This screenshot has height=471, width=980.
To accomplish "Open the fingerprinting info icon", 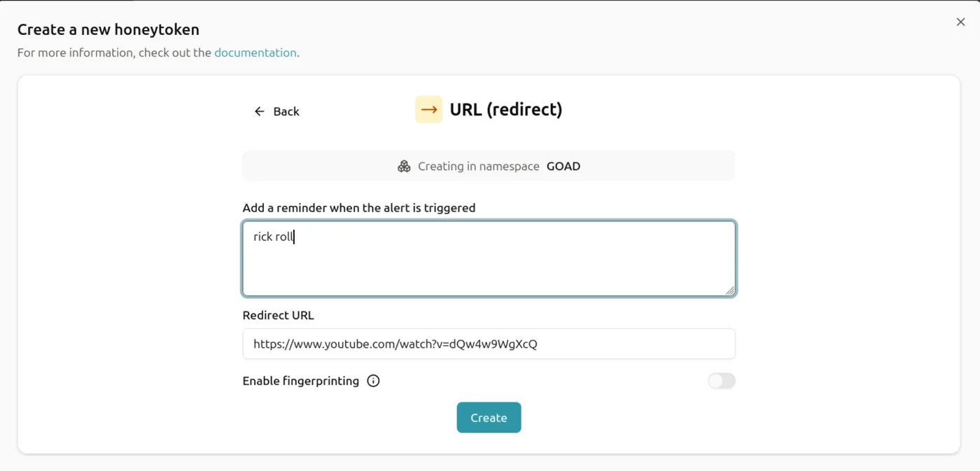I will [373, 381].
